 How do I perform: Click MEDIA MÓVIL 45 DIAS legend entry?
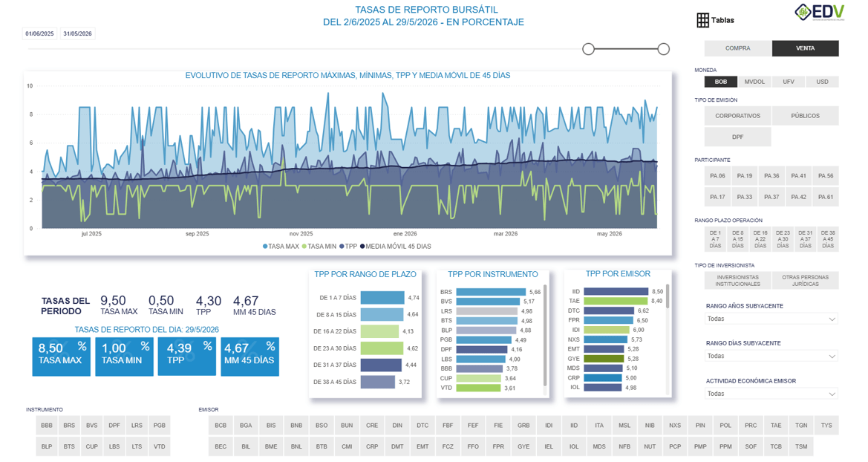[x=395, y=247]
